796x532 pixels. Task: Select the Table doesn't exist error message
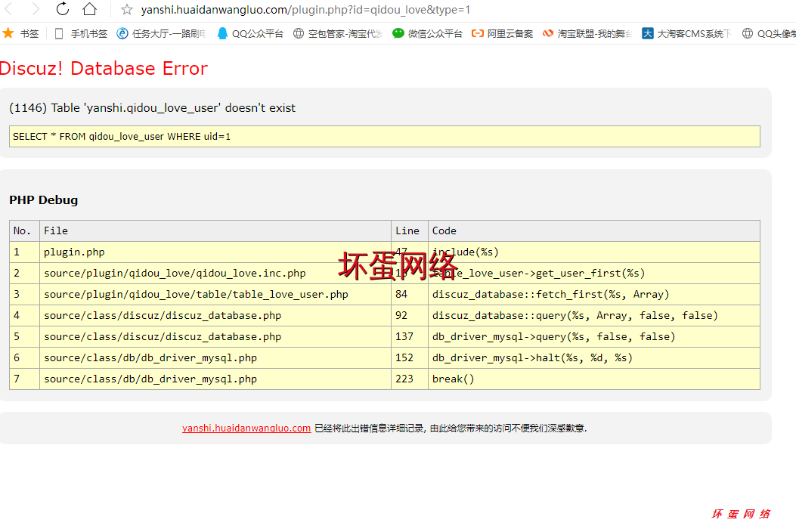pos(152,107)
